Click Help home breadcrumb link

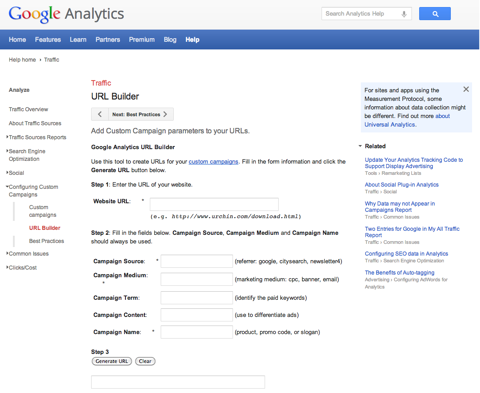coord(22,60)
